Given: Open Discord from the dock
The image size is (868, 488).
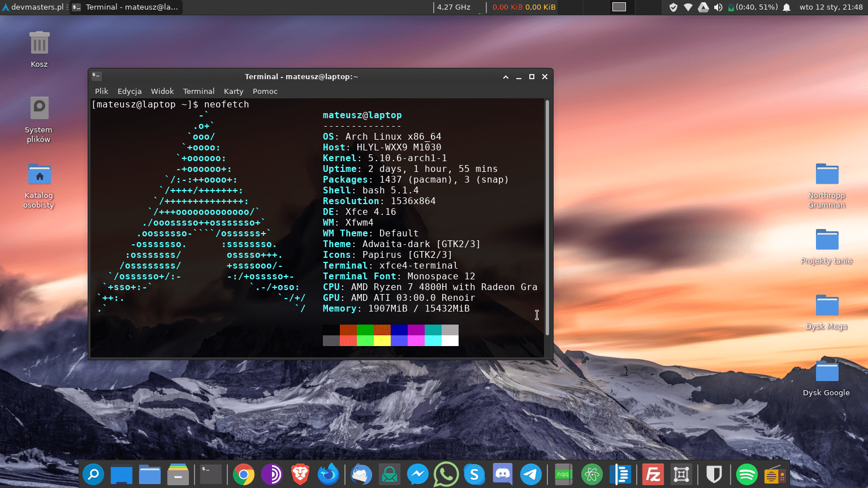Looking at the screenshot, I should click(x=503, y=474).
